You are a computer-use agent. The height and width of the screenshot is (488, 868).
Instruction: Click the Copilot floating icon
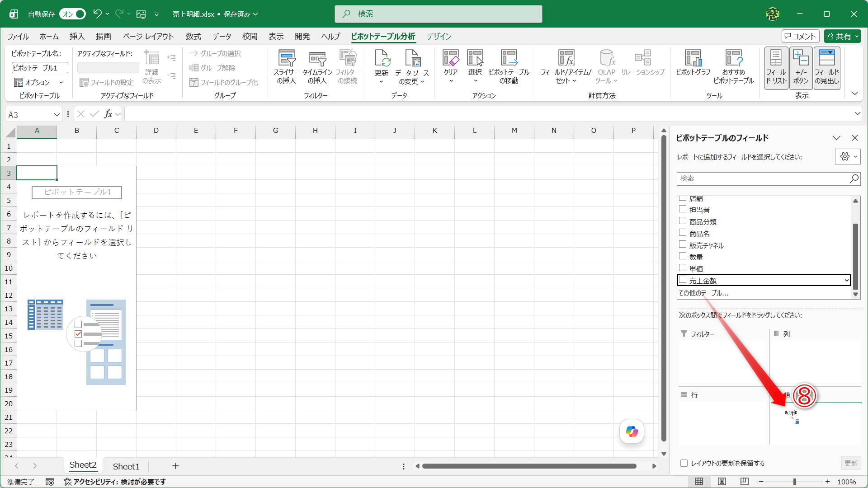[632, 432]
